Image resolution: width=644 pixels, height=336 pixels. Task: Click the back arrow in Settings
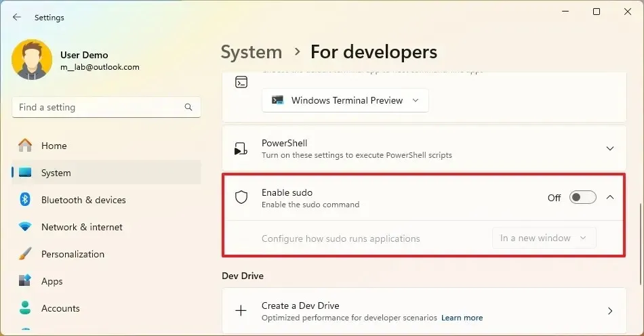[x=17, y=18]
